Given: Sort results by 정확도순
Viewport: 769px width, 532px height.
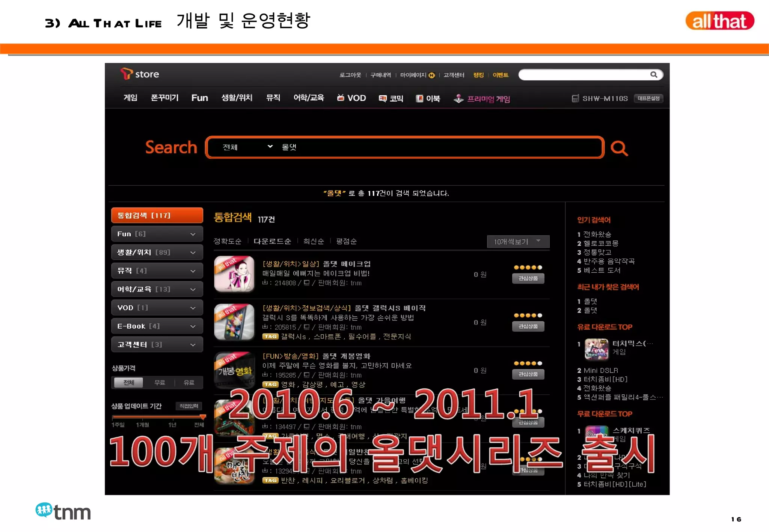Looking at the screenshot, I should point(227,241).
